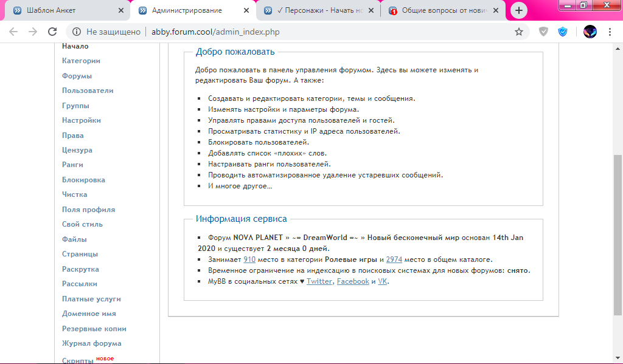Show site info for the not-secure page

pyautogui.click(x=77, y=32)
